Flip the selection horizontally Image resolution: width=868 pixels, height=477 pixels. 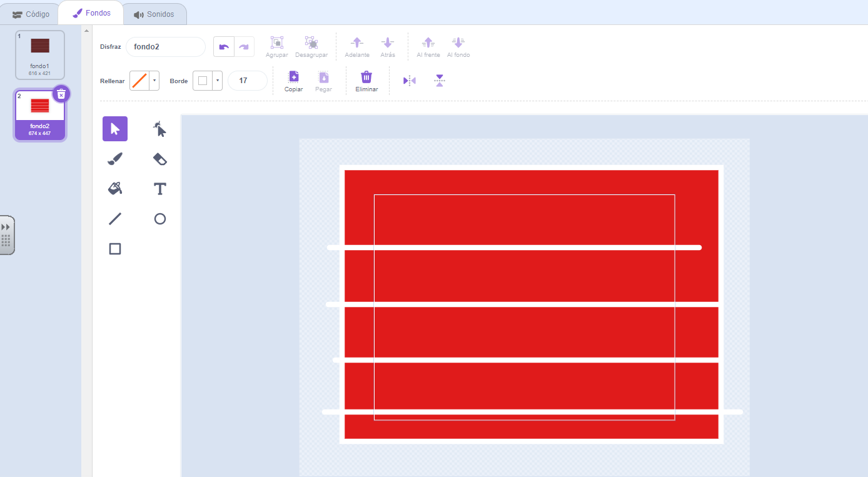pyautogui.click(x=410, y=81)
